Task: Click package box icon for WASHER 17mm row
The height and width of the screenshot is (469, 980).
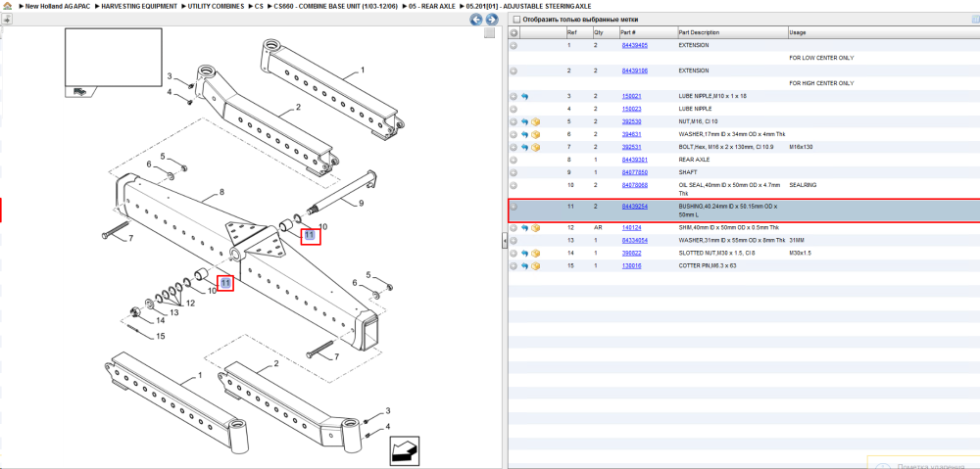Action: coord(536,134)
